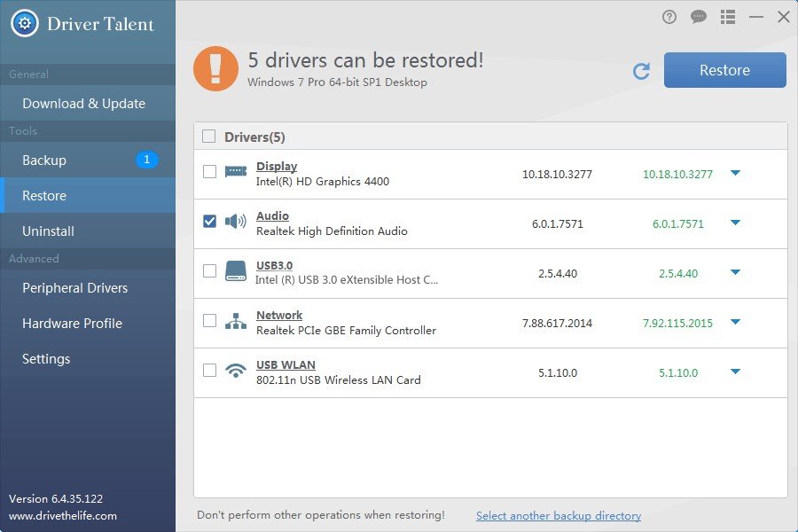Select green version 7.92.115.2015
Image resolution: width=798 pixels, height=532 pixels.
[x=677, y=324]
